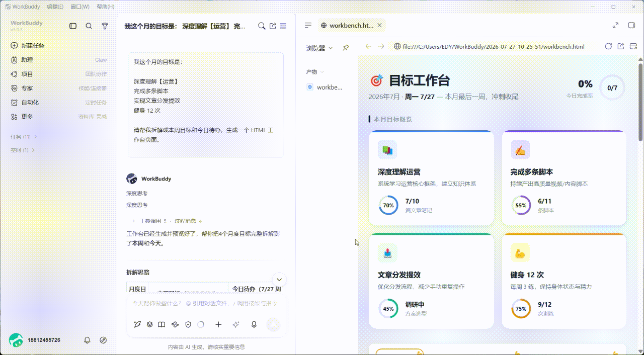Click the connector link icon in input toolbar
The width and height of the screenshot is (644, 355).
[175, 325]
